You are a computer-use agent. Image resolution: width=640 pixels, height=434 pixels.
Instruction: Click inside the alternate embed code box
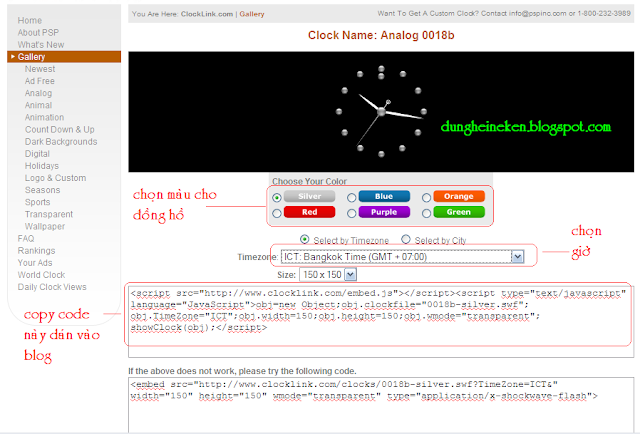tap(381, 405)
